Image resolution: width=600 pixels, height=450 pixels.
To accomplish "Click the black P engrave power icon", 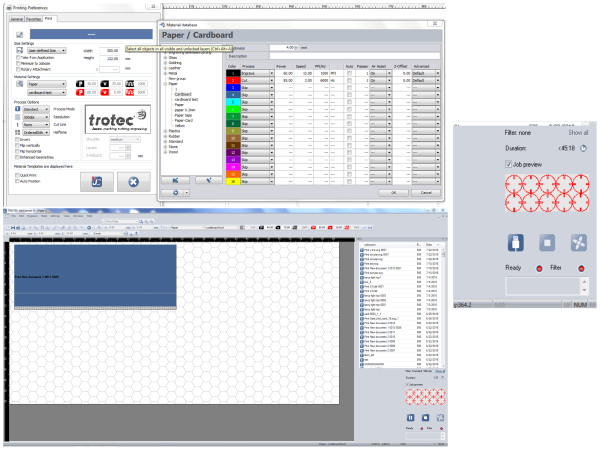I will [80, 83].
